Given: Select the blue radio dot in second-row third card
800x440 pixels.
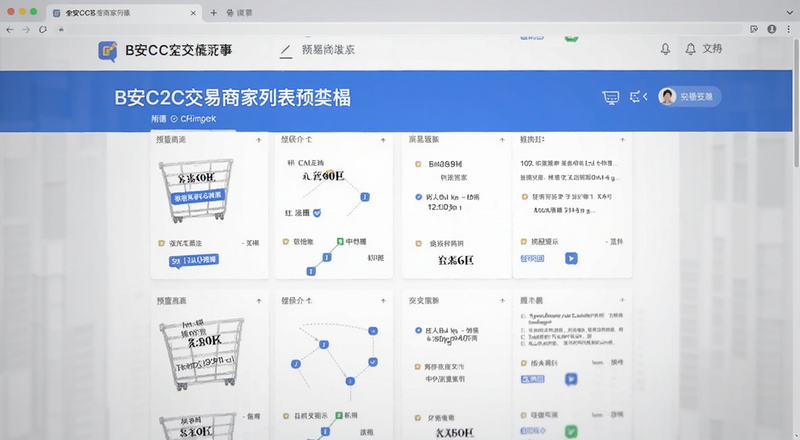Looking at the screenshot, I should pos(418,330).
